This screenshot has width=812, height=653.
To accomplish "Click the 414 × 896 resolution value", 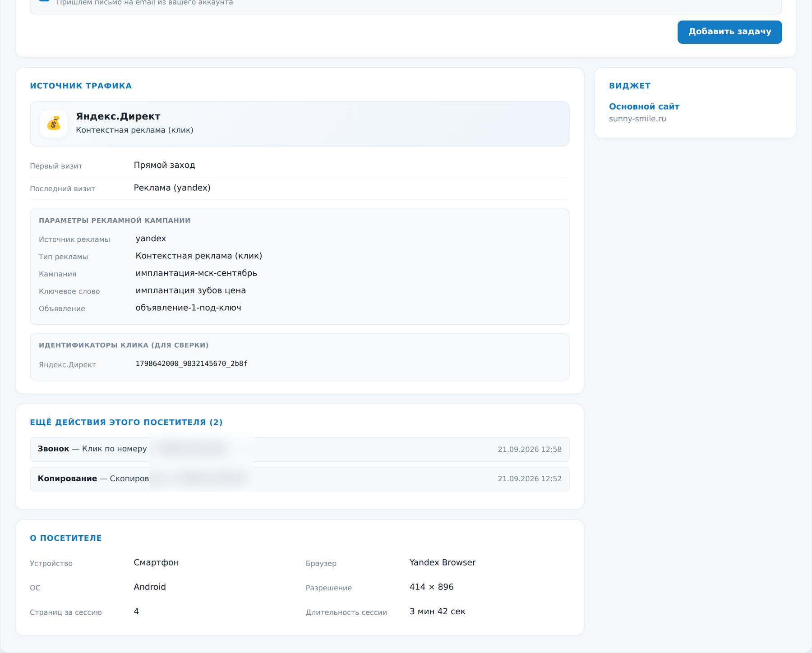I will [431, 587].
